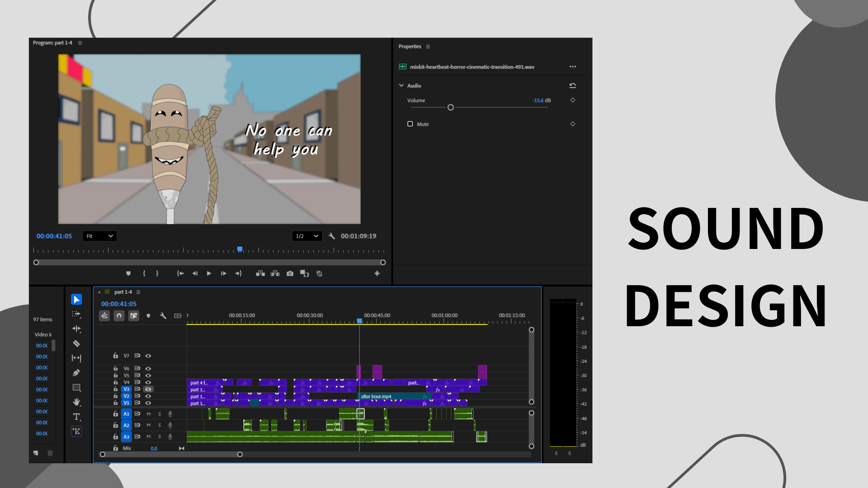Toggle Mute keyframe diamond
Image resolution: width=868 pixels, height=488 pixels.
click(573, 124)
